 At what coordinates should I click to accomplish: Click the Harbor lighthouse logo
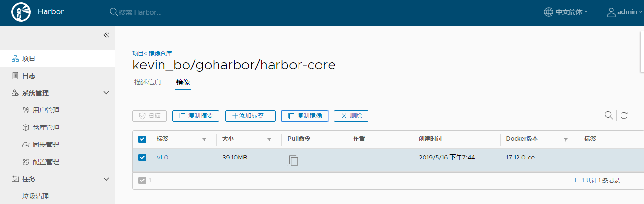pos(20,12)
